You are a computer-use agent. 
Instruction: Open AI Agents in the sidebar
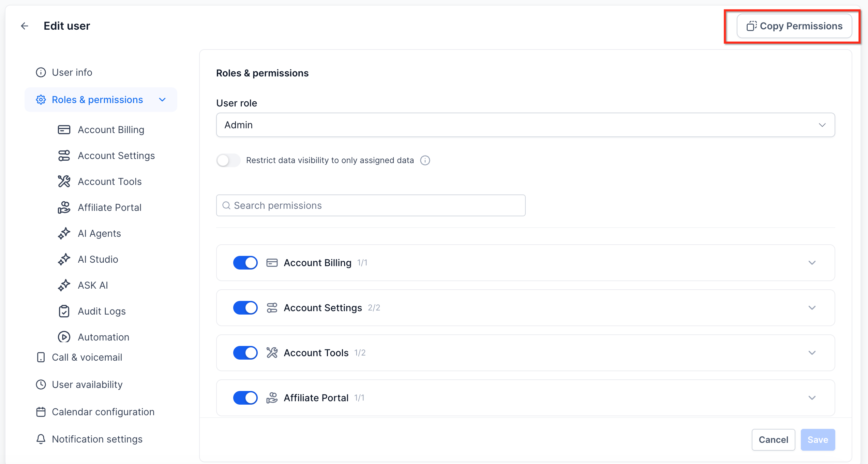[x=99, y=233]
